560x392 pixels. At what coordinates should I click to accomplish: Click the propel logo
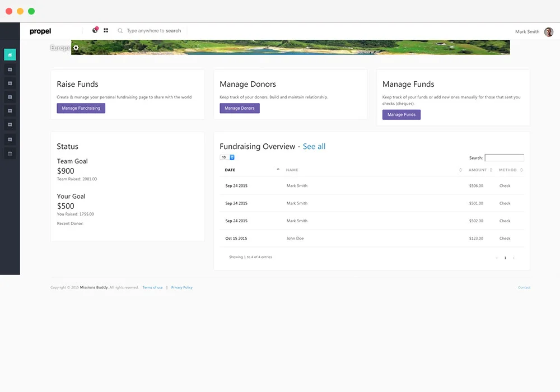coord(40,31)
